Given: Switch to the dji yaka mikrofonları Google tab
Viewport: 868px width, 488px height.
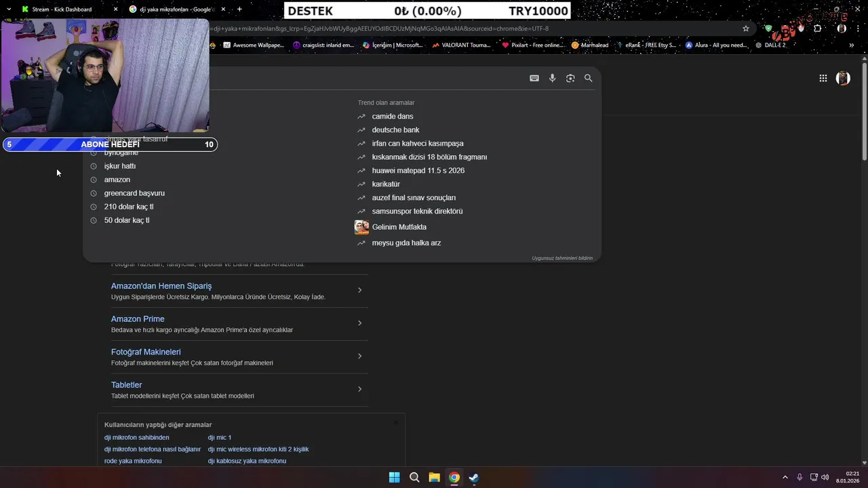Looking at the screenshot, I should [173, 9].
